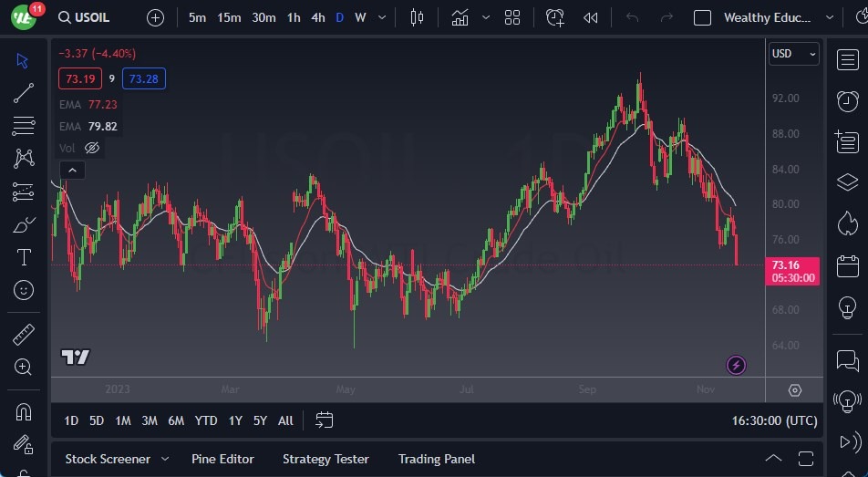Select the 4h timeframe
Image resolution: width=868 pixels, height=477 pixels.
pos(318,17)
